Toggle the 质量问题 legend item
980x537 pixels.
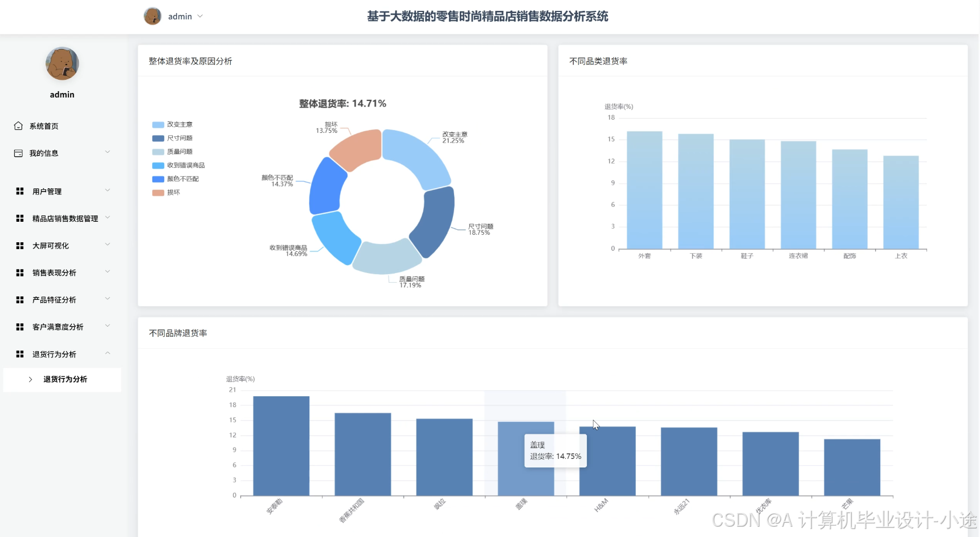(172, 152)
